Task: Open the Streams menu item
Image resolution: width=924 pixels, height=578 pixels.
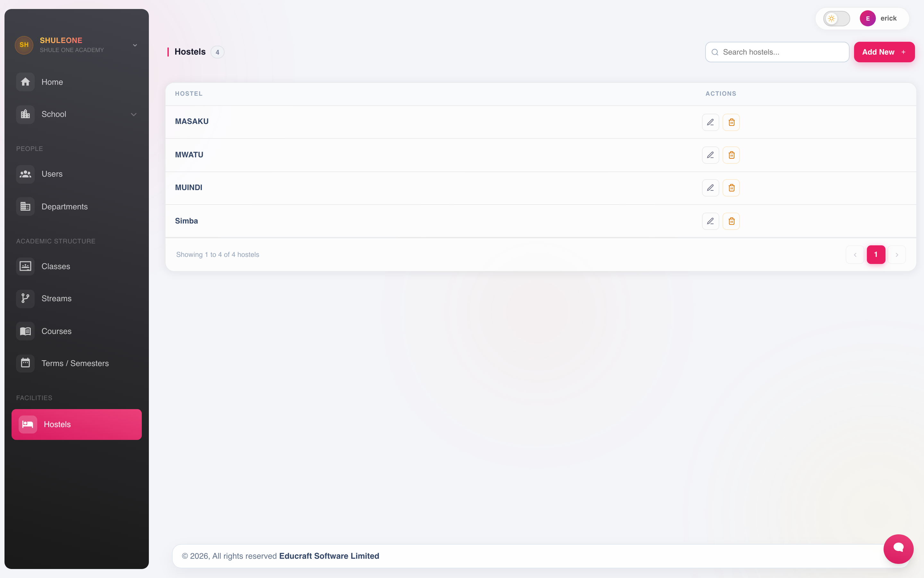Action: (76, 299)
